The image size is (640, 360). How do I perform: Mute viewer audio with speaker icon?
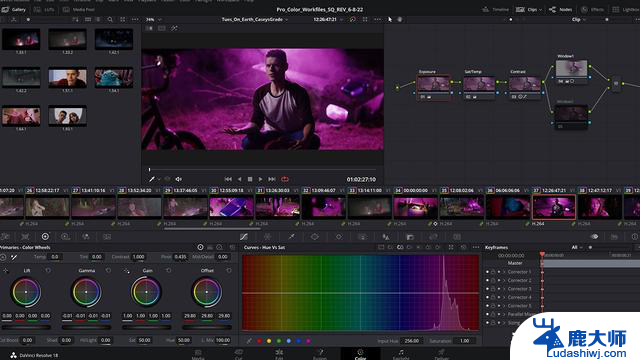pos(178,179)
